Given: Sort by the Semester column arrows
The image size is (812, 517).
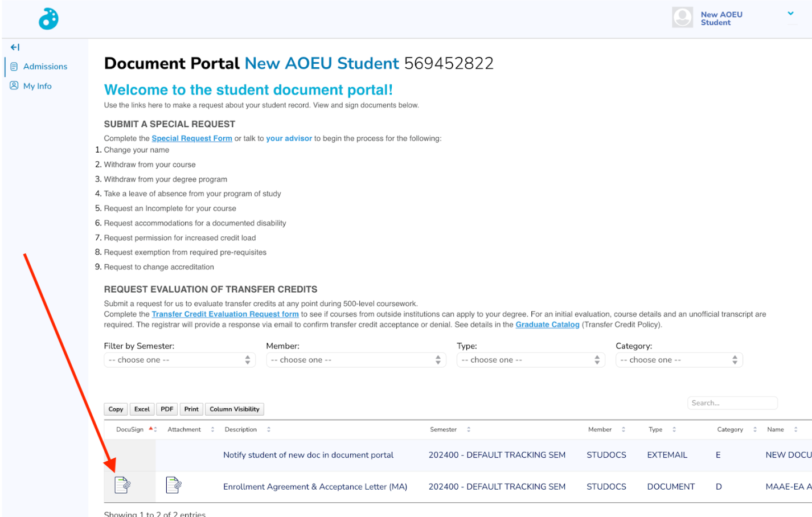Looking at the screenshot, I should (x=469, y=429).
